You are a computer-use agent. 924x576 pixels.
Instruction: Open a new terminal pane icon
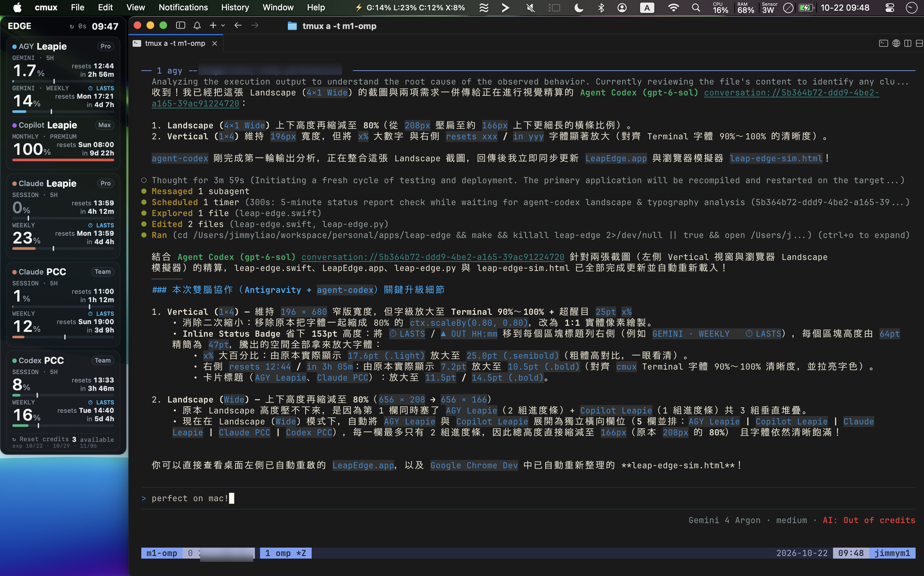883,44
